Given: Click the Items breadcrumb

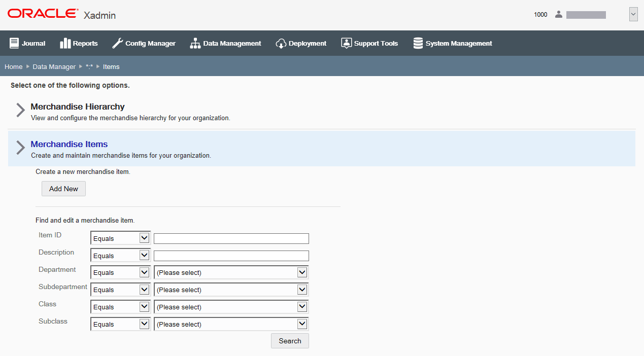Looking at the screenshot, I should 111,66.
